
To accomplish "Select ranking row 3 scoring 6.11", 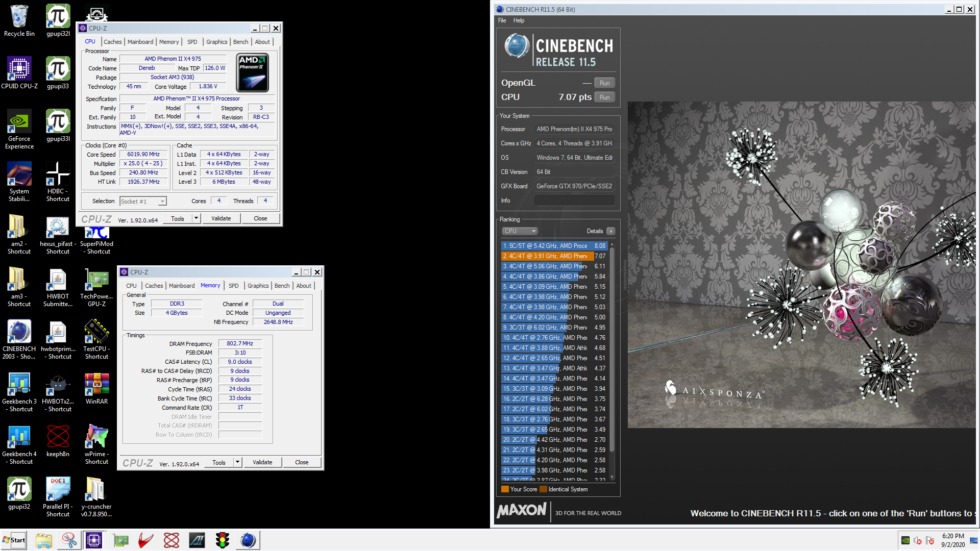I will pyautogui.click(x=554, y=266).
